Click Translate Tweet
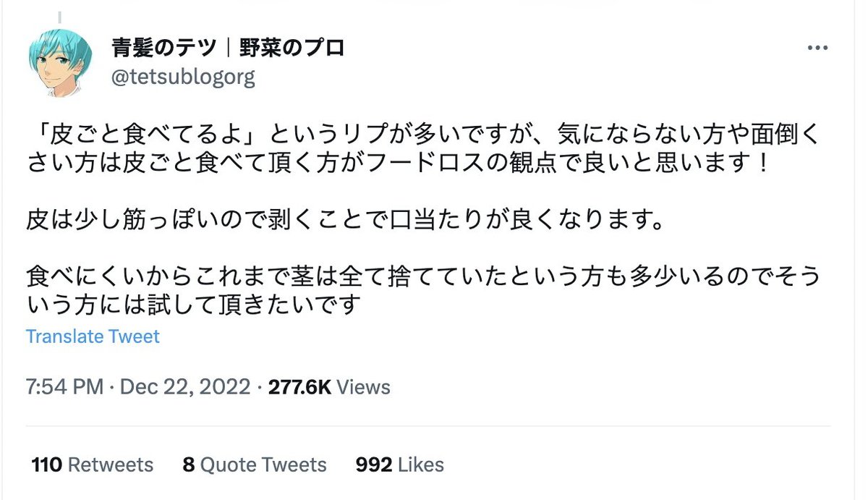Image resolution: width=868 pixels, height=500 pixels. 93,336
